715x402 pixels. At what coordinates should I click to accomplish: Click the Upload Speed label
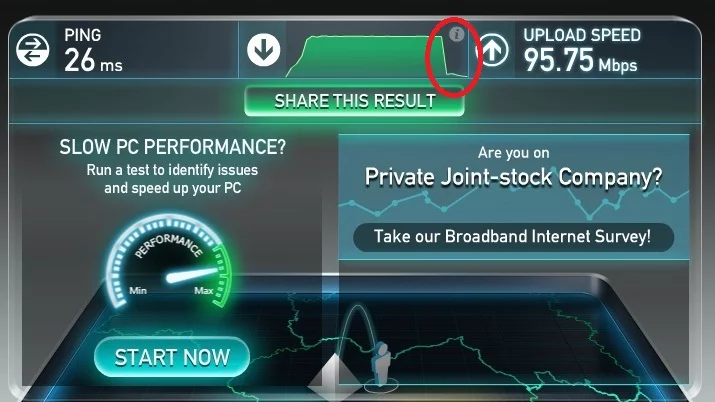(x=582, y=35)
